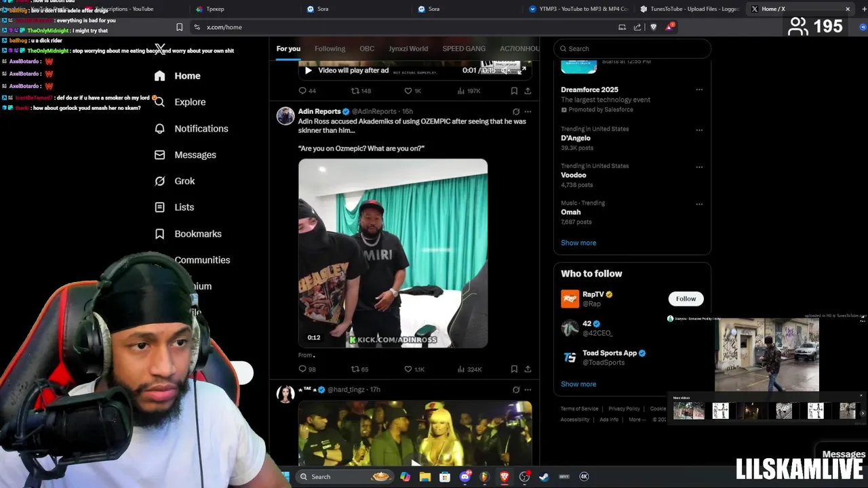This screenshot has height=488, width=868.
Task: Open Steam from the taskbar
Action: pyautogui.click(x=544, y=476)
